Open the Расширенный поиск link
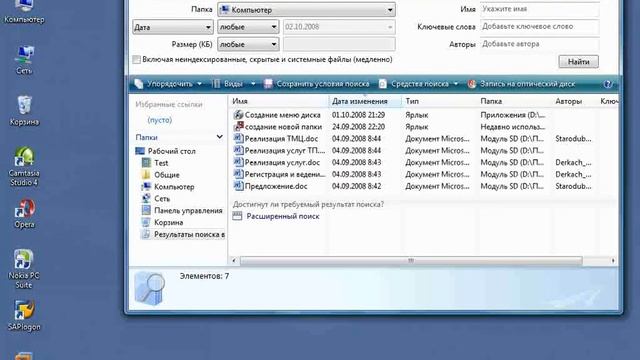This screenshot has height=360, width=640. tap(283, 216)
